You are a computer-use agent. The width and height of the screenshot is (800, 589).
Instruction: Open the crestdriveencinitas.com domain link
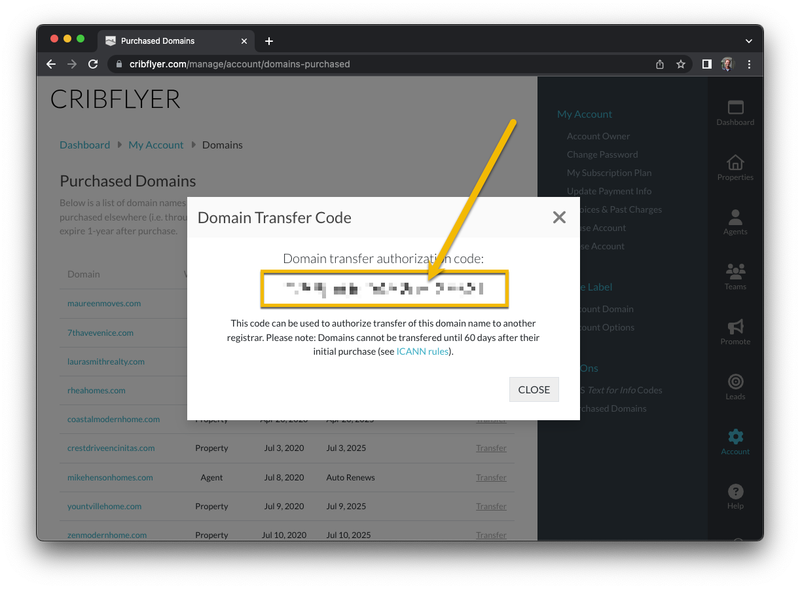[111, 448]
